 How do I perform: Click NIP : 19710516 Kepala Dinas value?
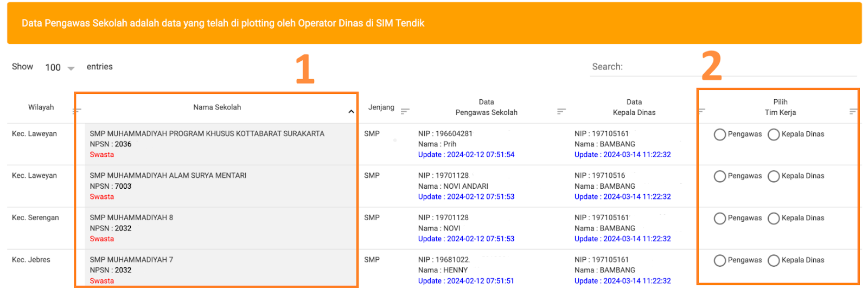[599, 176]
